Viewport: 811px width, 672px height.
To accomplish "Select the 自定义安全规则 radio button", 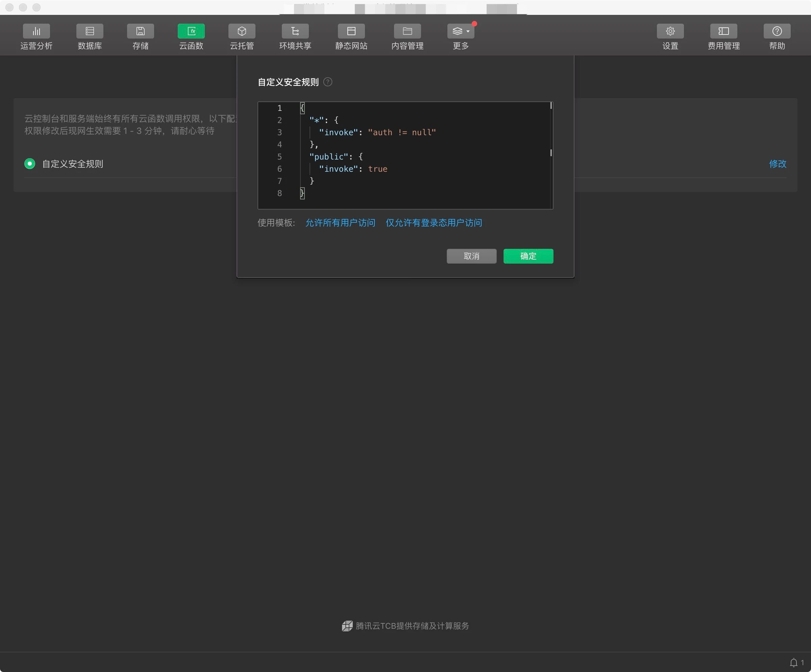I will click(30, 164).
